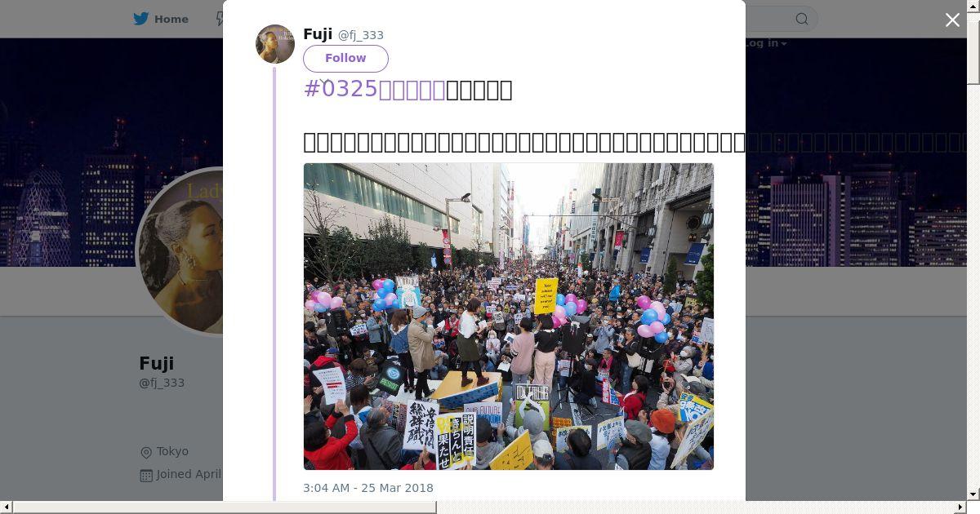Click the @fj_333 handle in tweet header
The height and width of the screenshot is (514, 980).
[x=361, y=35]
